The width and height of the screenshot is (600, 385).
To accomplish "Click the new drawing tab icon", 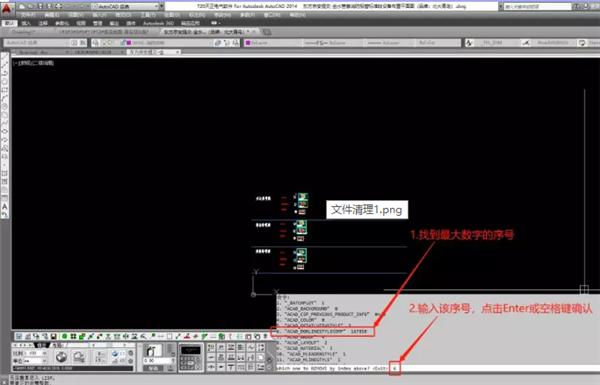I will (267, 32).
